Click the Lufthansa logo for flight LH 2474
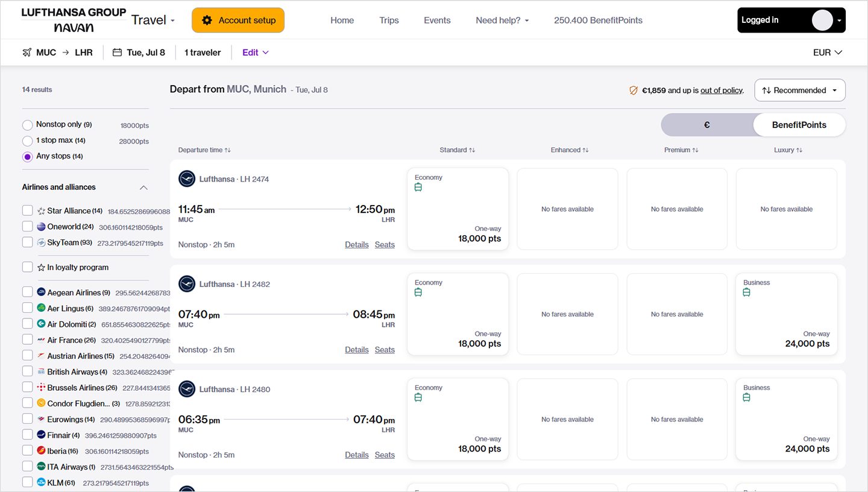The width and height of the screenshot is (868, 492). tap(187, 179)
